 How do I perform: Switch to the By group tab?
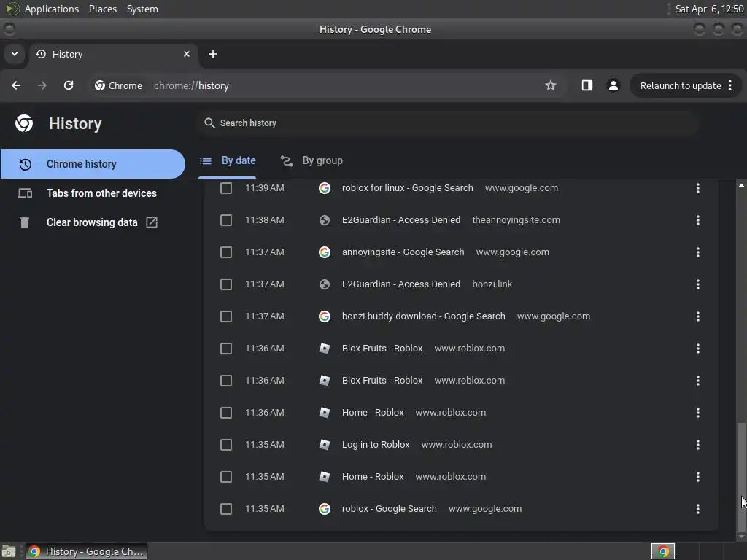(x=311, y=161)
